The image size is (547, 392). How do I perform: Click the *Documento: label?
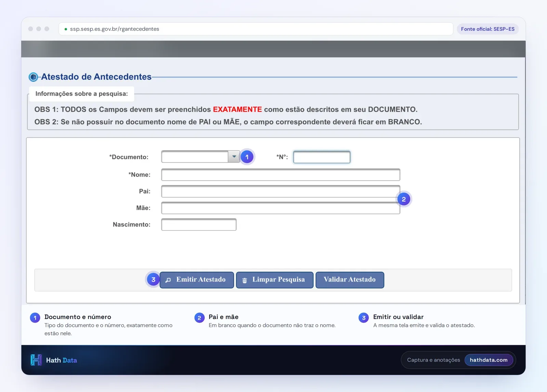[x=129, y=157]
